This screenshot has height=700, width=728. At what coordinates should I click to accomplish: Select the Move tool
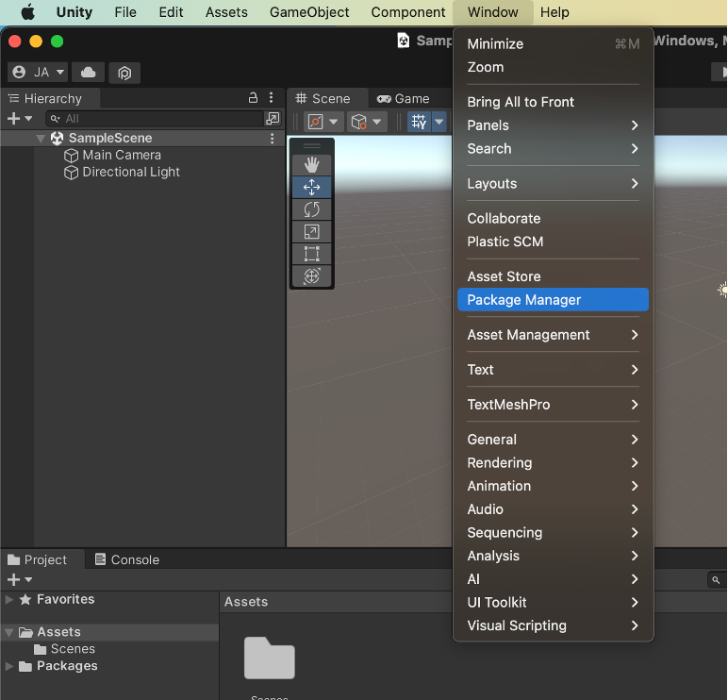(x=311, y=187)
